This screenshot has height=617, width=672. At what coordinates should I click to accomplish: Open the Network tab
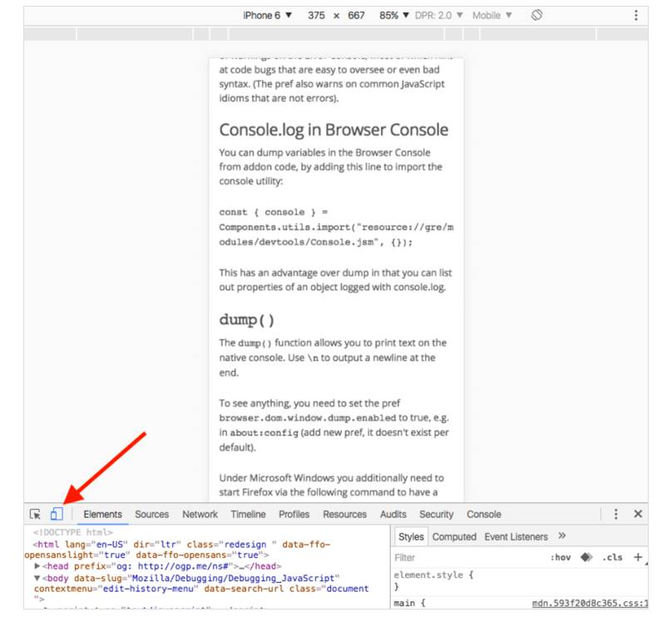coord(200,514)
